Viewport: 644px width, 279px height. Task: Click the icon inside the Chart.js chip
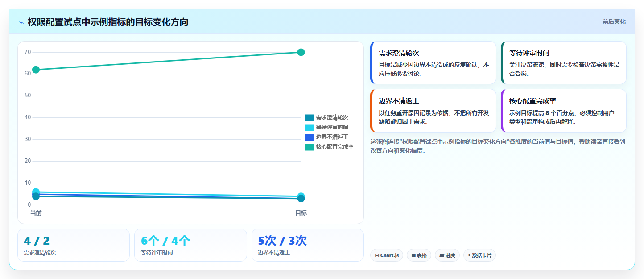pyautogui.click(x=377, y=256)
